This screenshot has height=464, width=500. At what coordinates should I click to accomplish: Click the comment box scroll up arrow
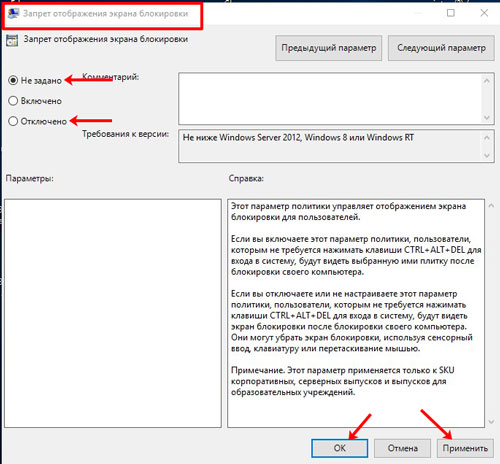coord(487,81)
